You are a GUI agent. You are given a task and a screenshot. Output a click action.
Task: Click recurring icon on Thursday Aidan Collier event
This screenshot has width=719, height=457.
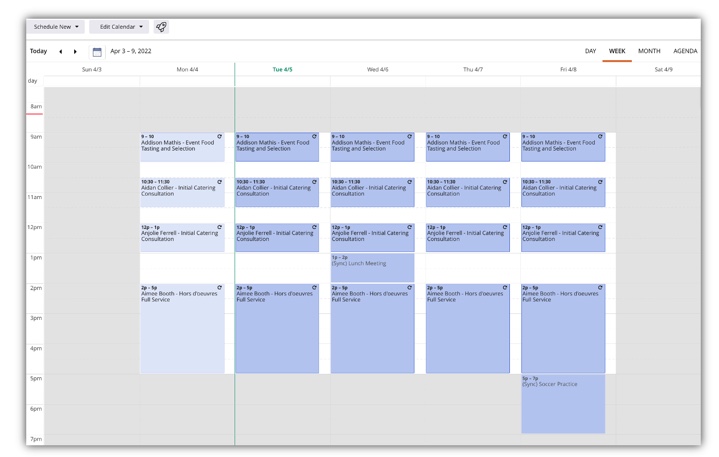pyautogui.click(x=505, y=182)
